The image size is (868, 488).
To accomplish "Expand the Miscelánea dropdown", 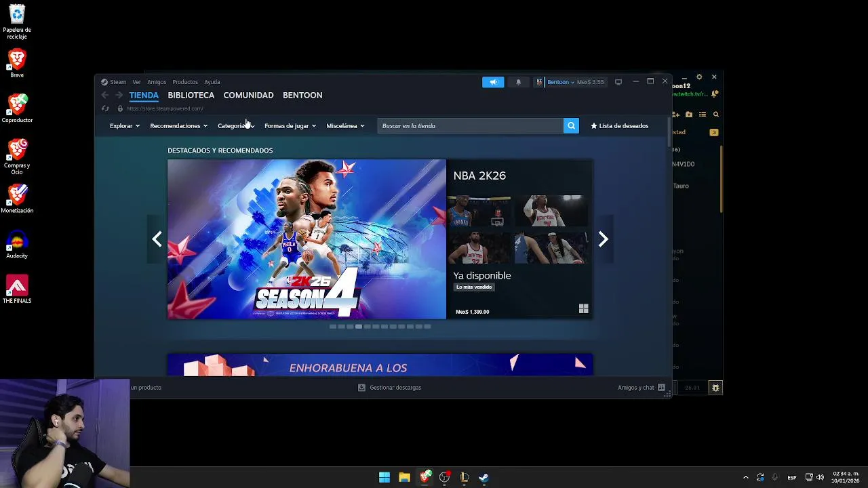I will coord(345,125).
